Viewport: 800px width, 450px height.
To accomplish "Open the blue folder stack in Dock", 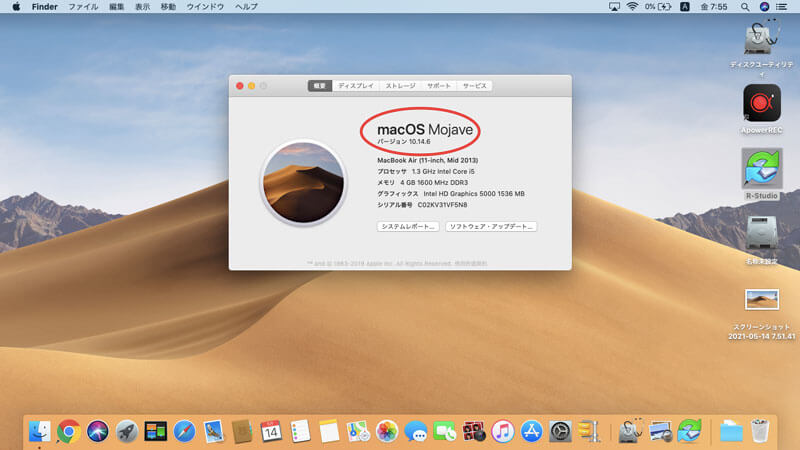I will pyautogui.click(x=731, y=432).
